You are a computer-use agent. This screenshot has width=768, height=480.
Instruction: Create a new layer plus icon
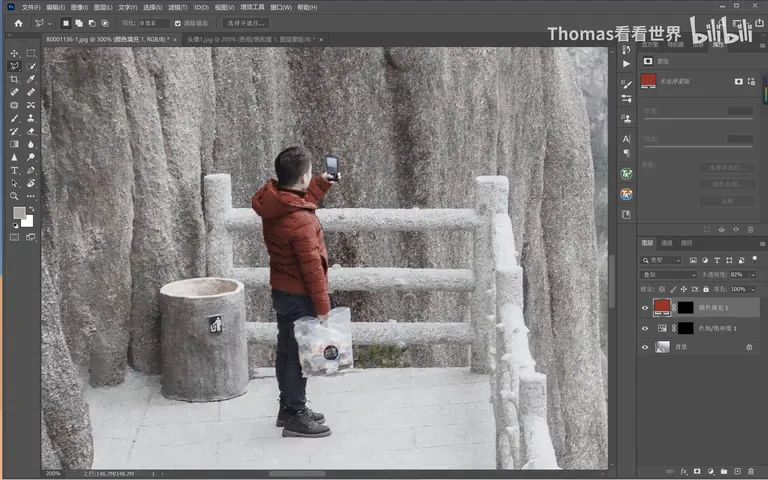click(737, 471)
